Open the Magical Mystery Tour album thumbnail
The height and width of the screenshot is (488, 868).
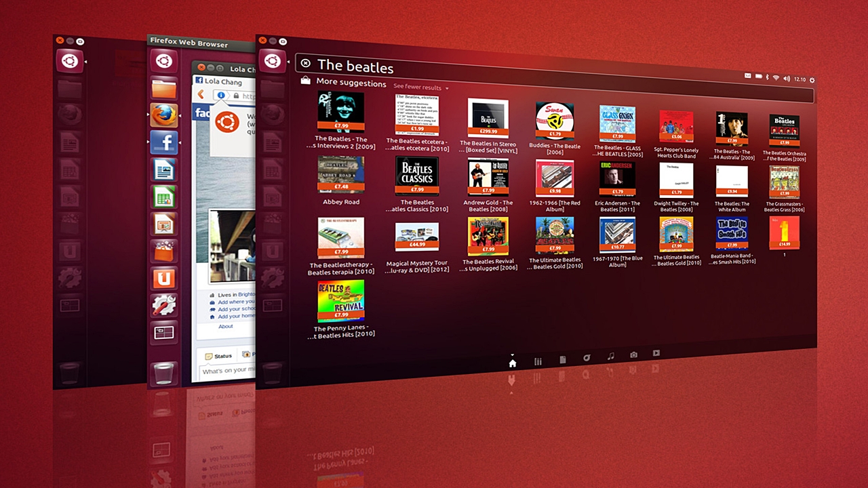point(416,236)
